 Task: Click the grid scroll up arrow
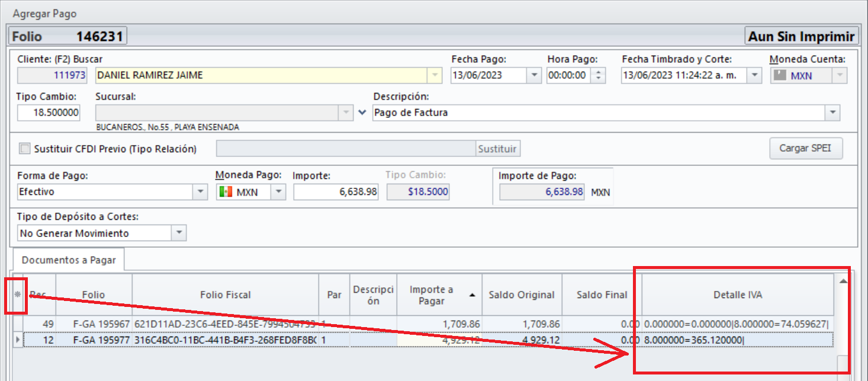coord(843,281)
